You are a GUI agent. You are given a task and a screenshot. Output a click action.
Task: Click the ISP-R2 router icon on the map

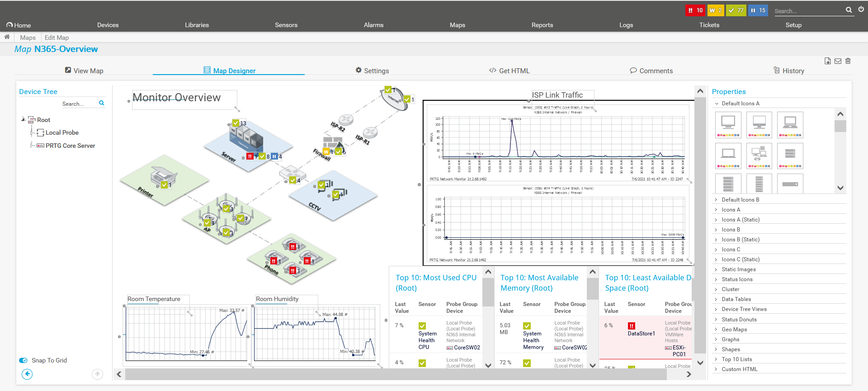coord(346,120)
